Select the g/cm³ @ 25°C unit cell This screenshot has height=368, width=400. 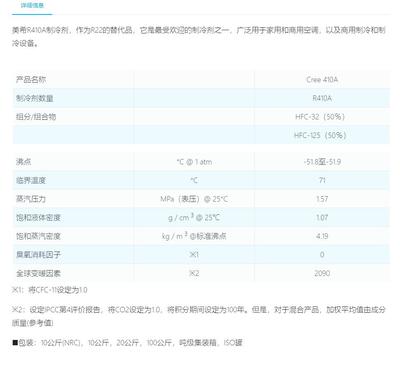(194, 218)
